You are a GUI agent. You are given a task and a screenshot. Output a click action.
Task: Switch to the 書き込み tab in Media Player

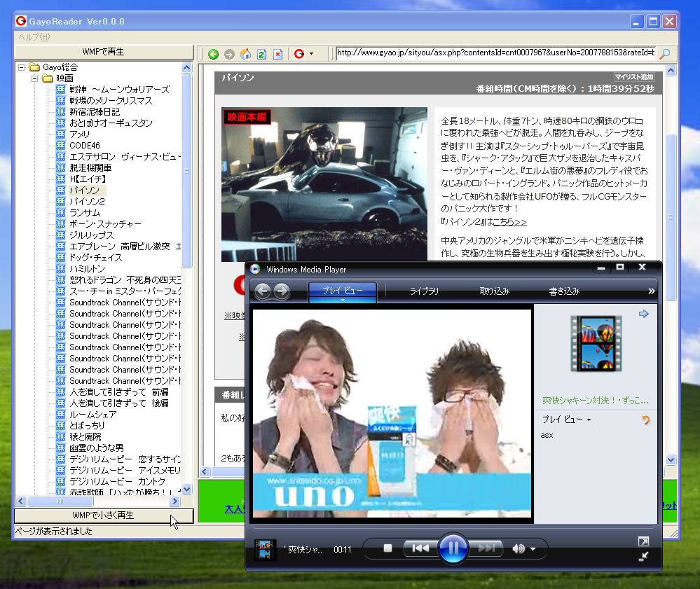click(x=564, y=291)
